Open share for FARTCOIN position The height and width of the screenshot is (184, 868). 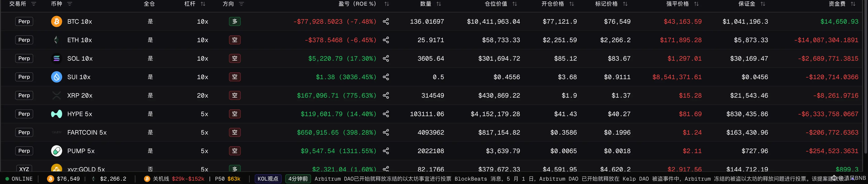coord(386,133)
